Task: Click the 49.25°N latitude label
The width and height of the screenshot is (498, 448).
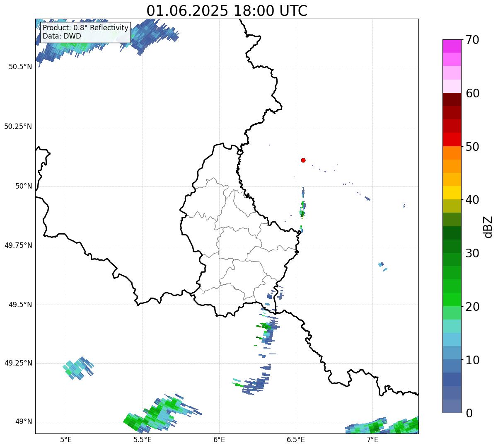Action: click(x=18, y=363)
